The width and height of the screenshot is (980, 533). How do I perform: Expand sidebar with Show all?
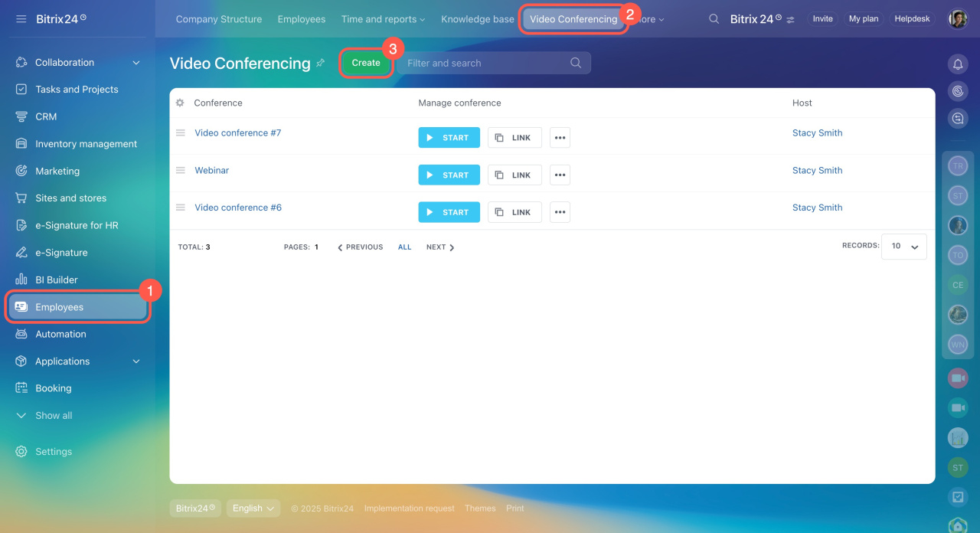coord(54,416)
